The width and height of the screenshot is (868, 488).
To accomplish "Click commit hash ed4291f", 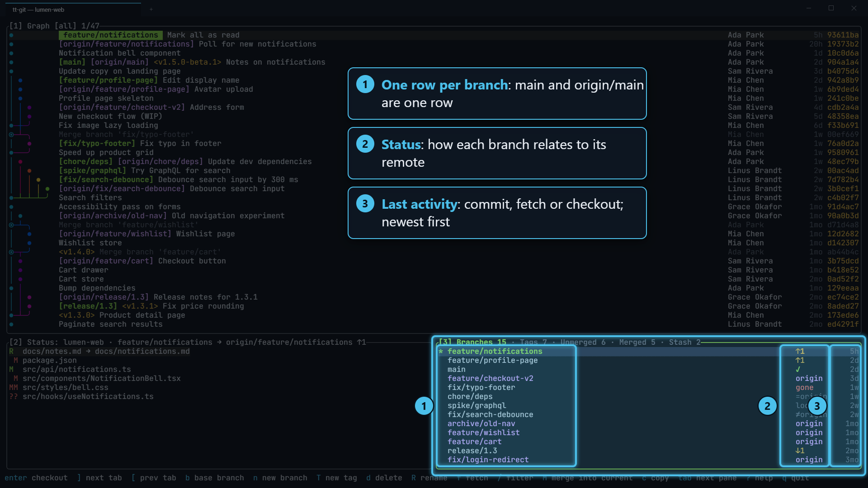I will coord(843,324).
